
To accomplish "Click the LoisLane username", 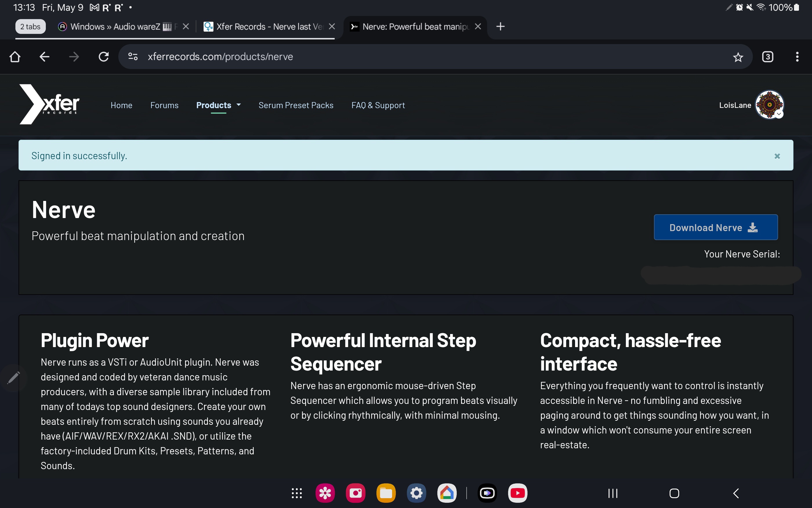I will pos(735,105).
